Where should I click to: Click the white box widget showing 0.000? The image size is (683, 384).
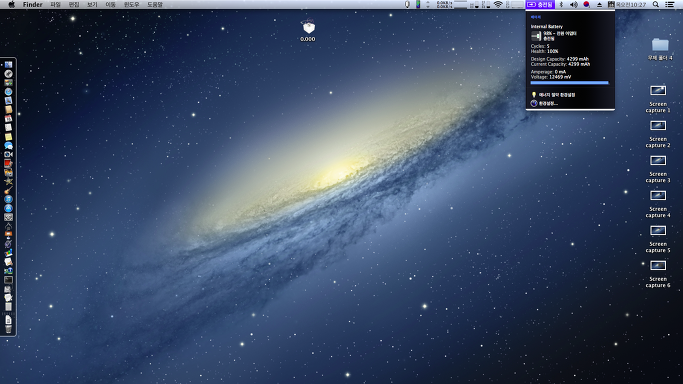coord(308,28)
